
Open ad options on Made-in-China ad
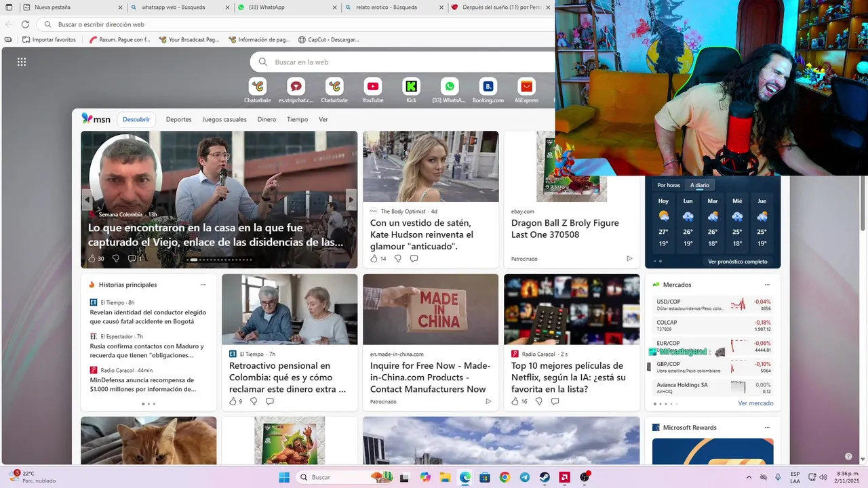click(x=488, y=401)
